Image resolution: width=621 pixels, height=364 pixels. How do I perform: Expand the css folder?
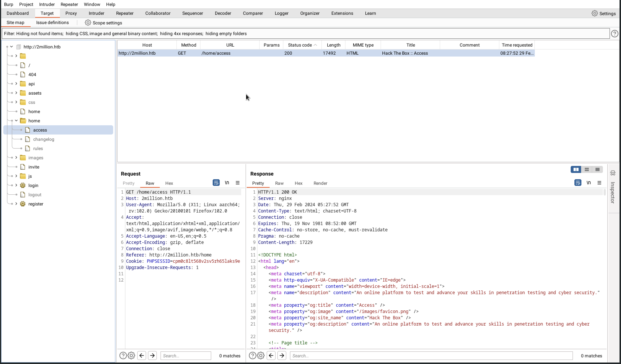pos(16,102)
